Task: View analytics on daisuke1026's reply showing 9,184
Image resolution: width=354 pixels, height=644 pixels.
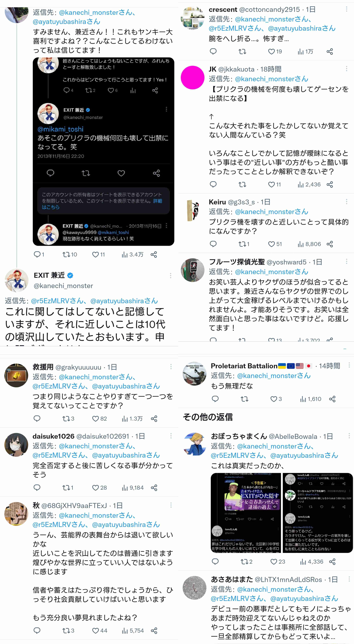Action: pos(132,488)
